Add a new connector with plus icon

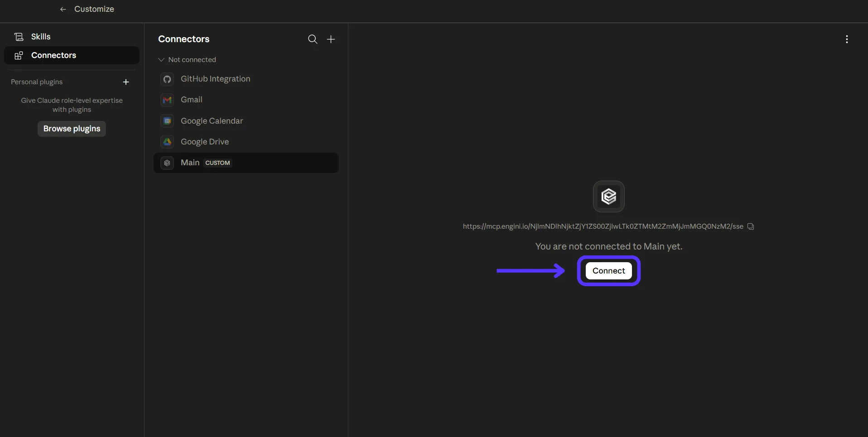pyautogui.click(x=331, y=39)
